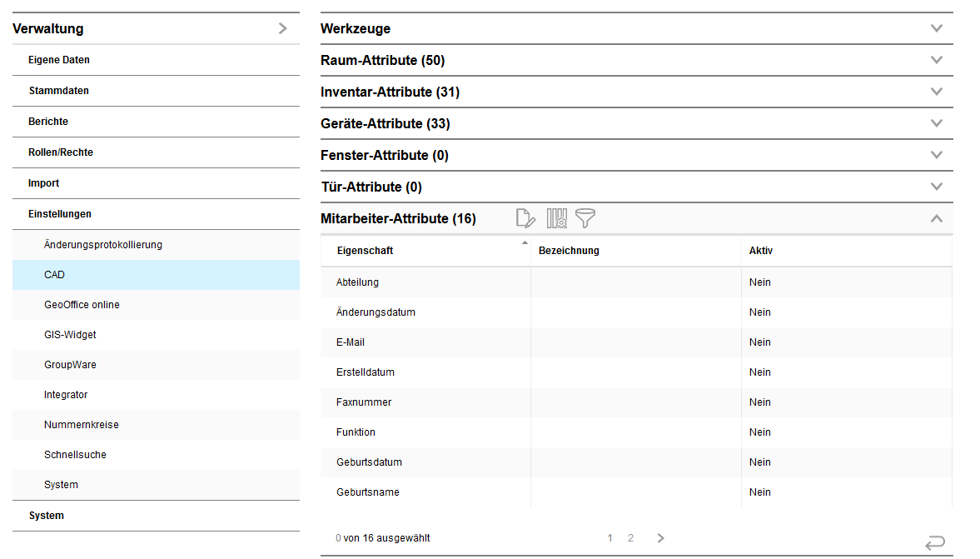Open Nummernkreise settings entry
The width and height of the screenshot is (980, 559).
(x=82, y=425)
